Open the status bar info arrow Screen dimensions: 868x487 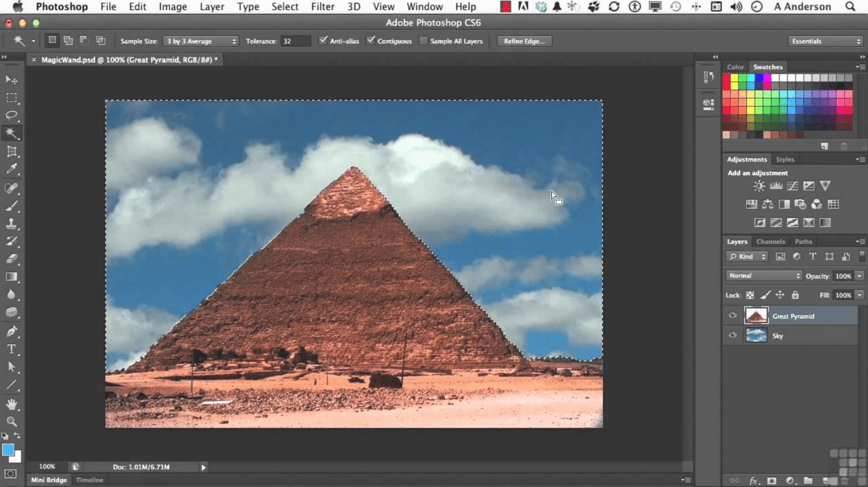pos(203,467)
